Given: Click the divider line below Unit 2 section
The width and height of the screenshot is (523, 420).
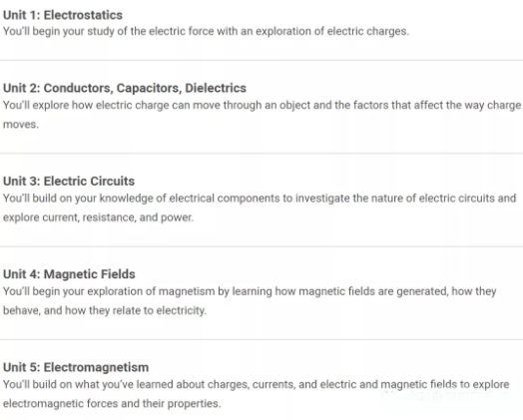Looking at the screenshot, I should tap(261, 154).
